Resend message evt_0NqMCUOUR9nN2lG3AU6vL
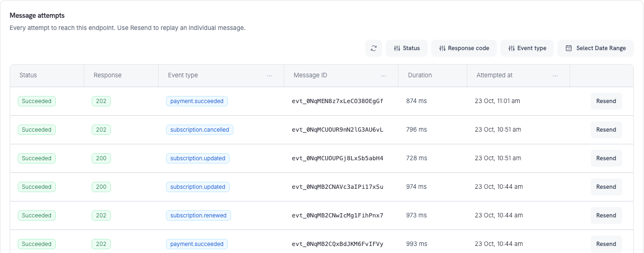The width and height of the screenshot is (644, 253). pyautogui.click(x=606, y=130)
